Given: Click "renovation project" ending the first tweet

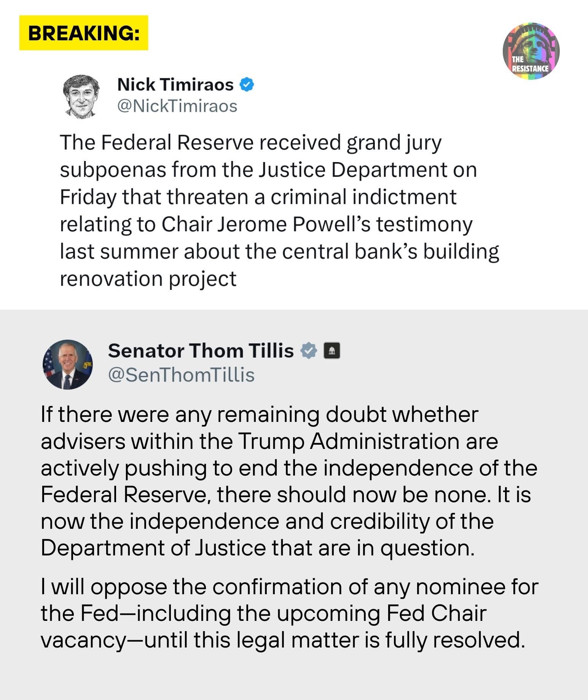Looking at the screenshot, I should click(x=148, y=279).
